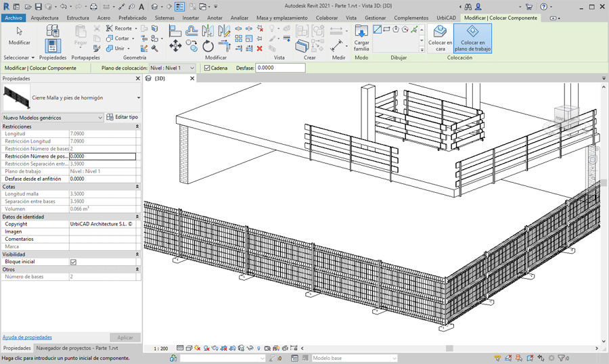The image size is (609, 364).
Task: Open the Arquitectura ribbon tab
Action: 45,18
